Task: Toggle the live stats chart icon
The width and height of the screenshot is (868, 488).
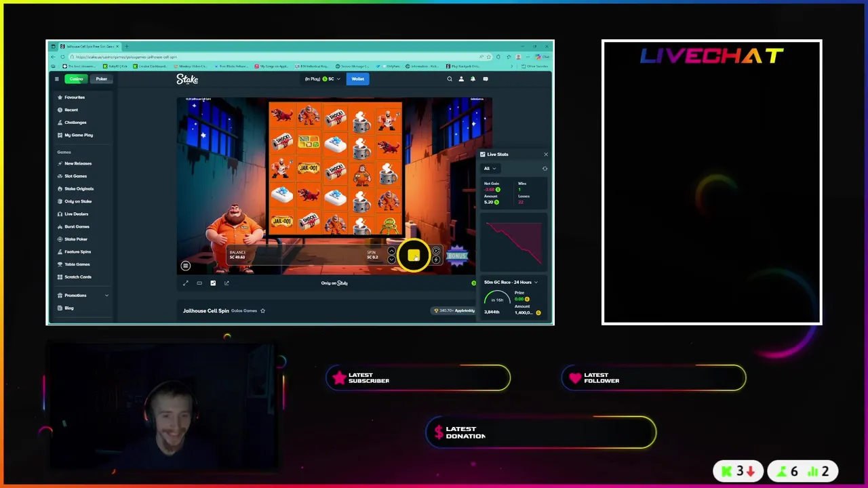Action: (213, 283)
